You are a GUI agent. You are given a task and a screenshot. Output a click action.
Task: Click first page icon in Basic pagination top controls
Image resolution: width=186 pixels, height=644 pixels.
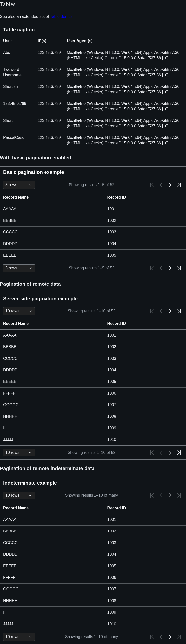[152, 185]
